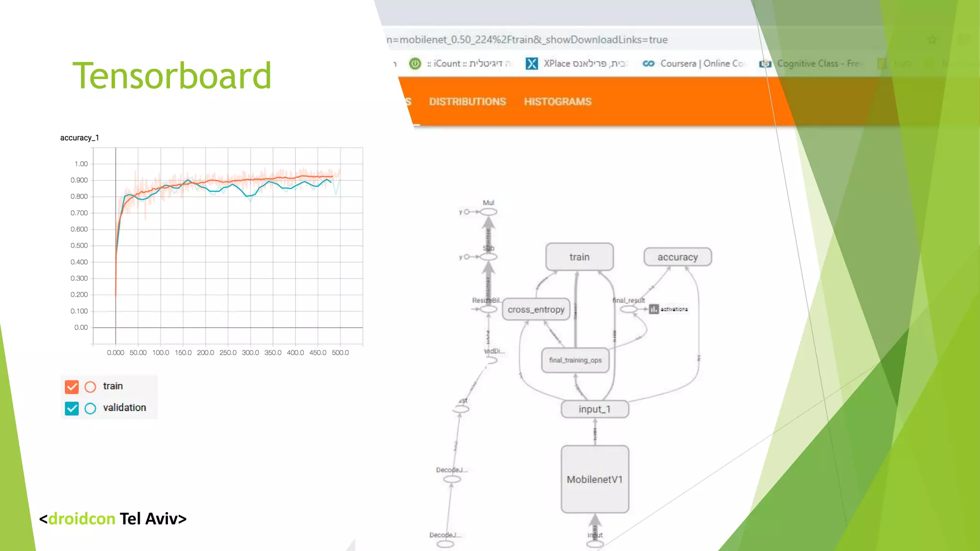Open the Cognitive Class bookmark icon
The image size is (980, 551).
[x=765, y=64]
